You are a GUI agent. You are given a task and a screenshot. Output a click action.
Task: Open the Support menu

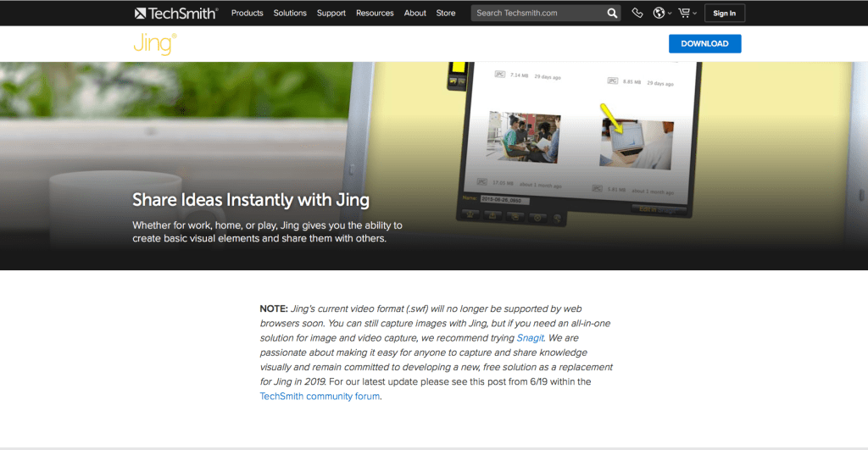[x=331, y=13]
